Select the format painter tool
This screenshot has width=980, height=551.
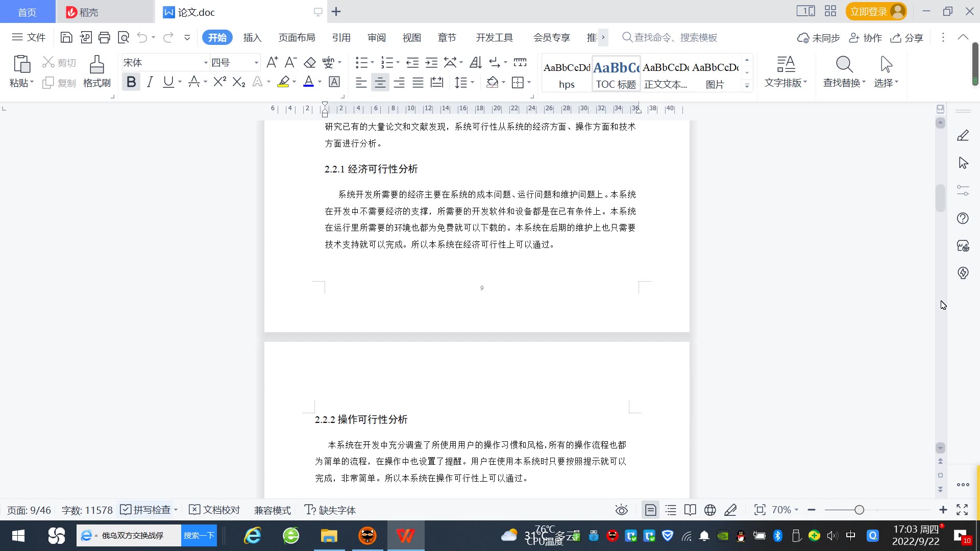tap(97, 71)
